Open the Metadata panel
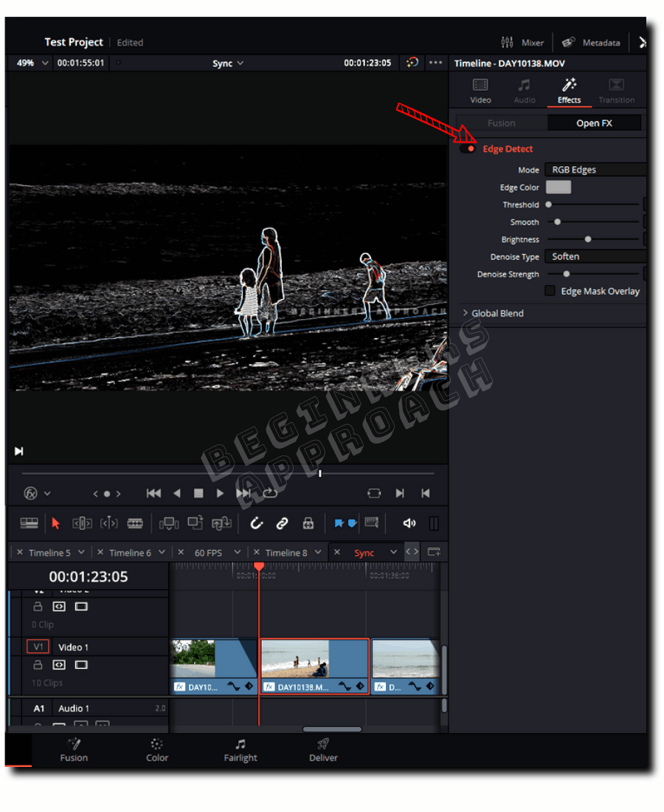Viewport: 664px width, 812px height. (x=591, y=43)
